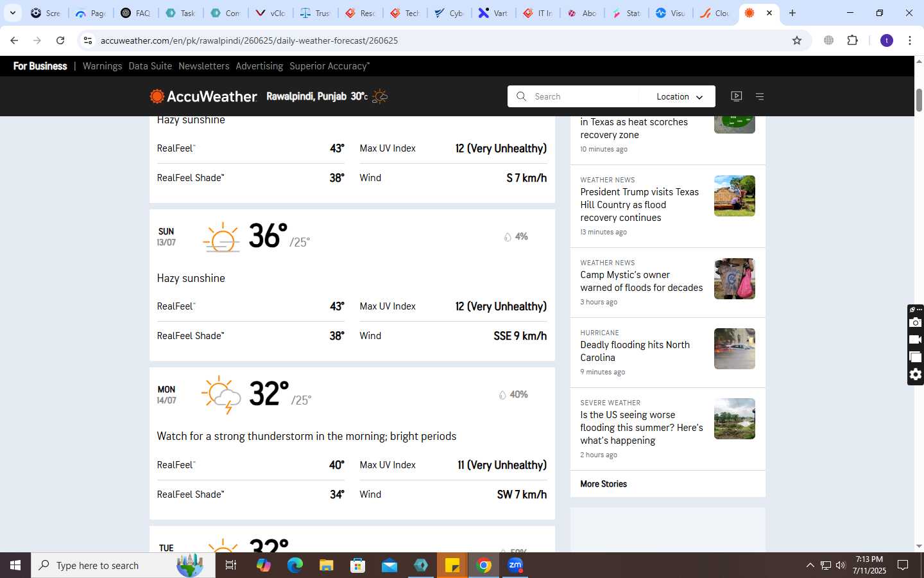Click the video record icon on side panel
Viewport: 924px width, 578px height.
tap(916, 340)
